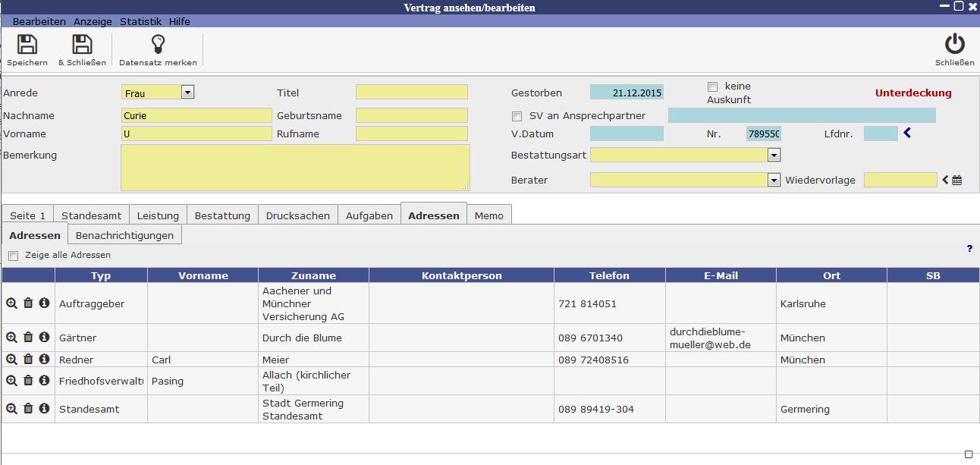980x465 pixels.
Task: Show info for the Redner row
Action: (x=44, y=360)
